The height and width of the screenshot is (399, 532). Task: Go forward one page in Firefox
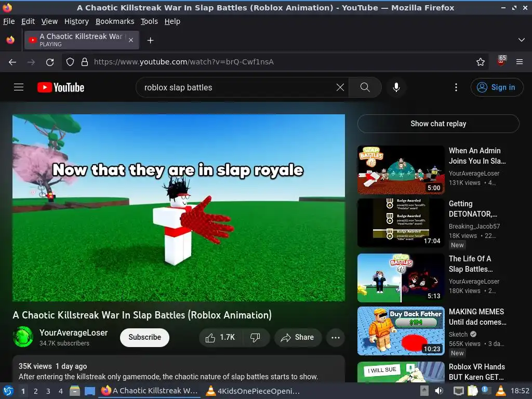pyautogui.click(x=31, y=62)
